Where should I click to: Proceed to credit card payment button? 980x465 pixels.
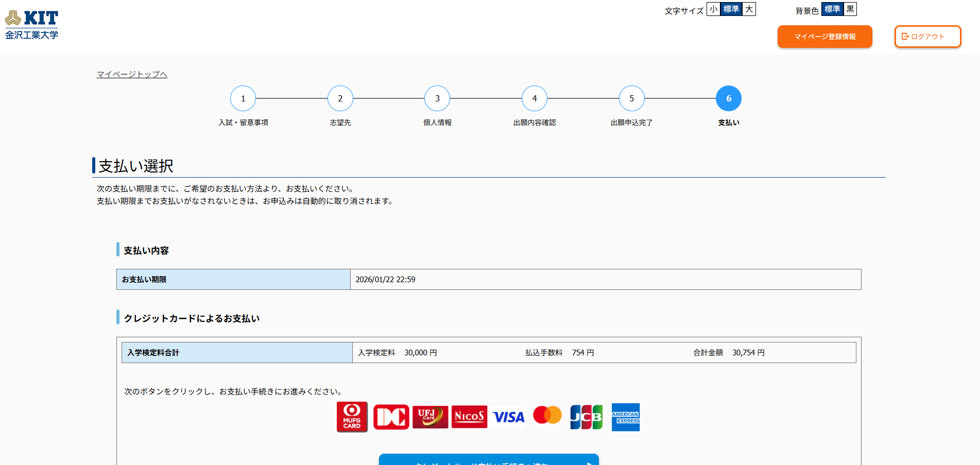(488, 460)
